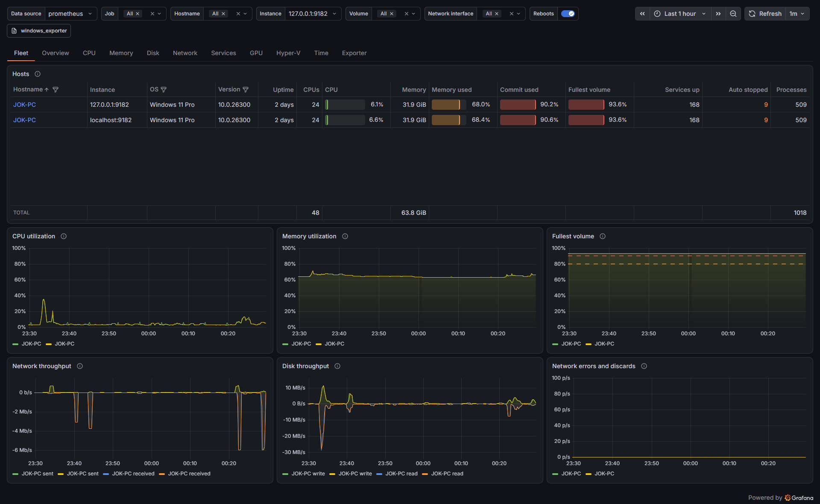
Task: Switch to the Overview tab
Action: pos(56,53)
